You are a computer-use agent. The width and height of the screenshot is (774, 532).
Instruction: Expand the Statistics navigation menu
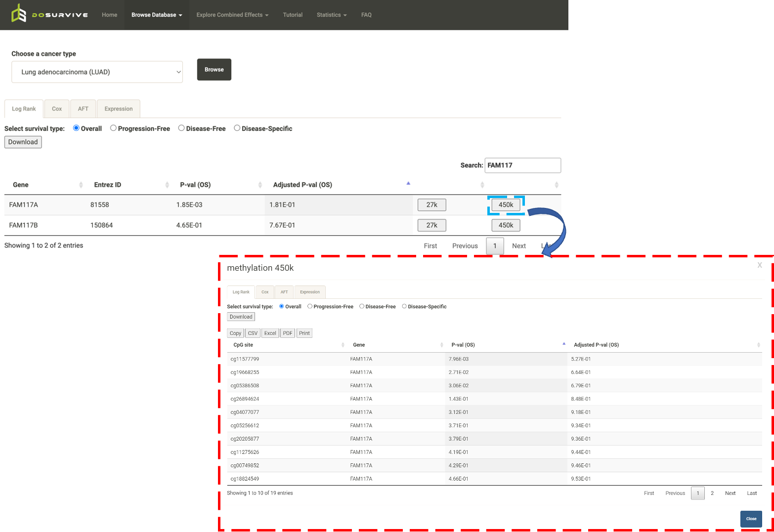(331, 15)
